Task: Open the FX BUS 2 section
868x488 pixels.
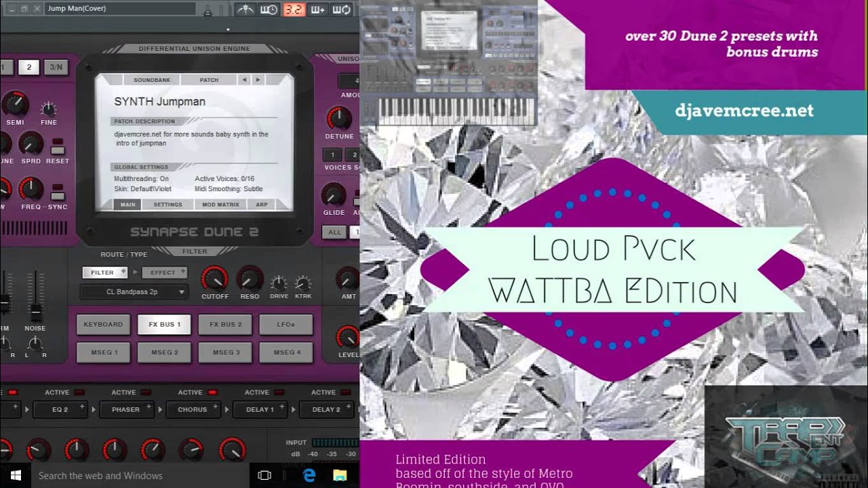Action: tap(225, 325)
